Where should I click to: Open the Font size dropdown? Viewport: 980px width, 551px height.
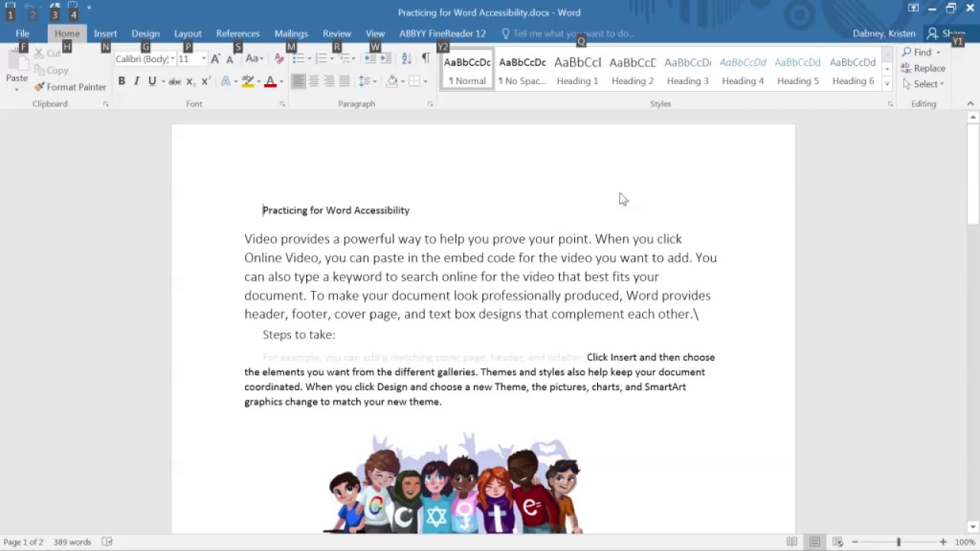tap(203, 59)
